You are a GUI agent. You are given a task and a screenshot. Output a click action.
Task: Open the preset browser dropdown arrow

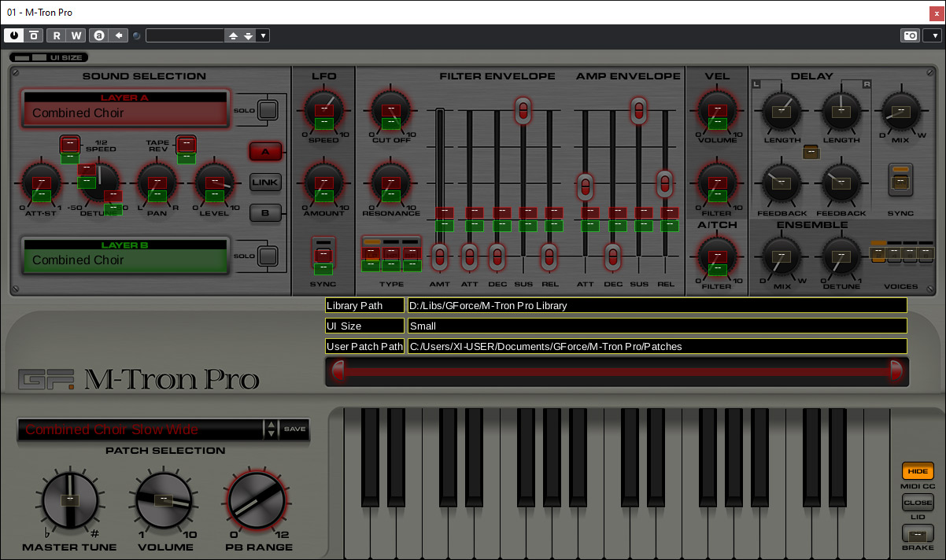[263, 35]
